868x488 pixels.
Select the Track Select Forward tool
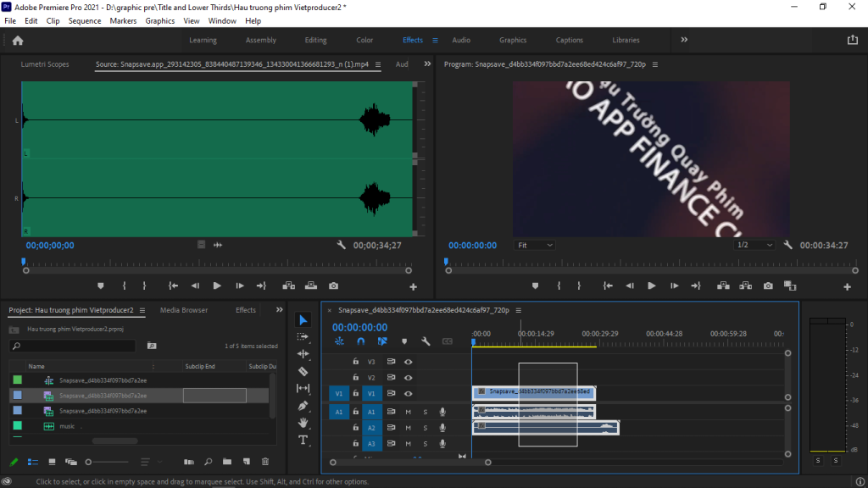(x=303, y=336)
